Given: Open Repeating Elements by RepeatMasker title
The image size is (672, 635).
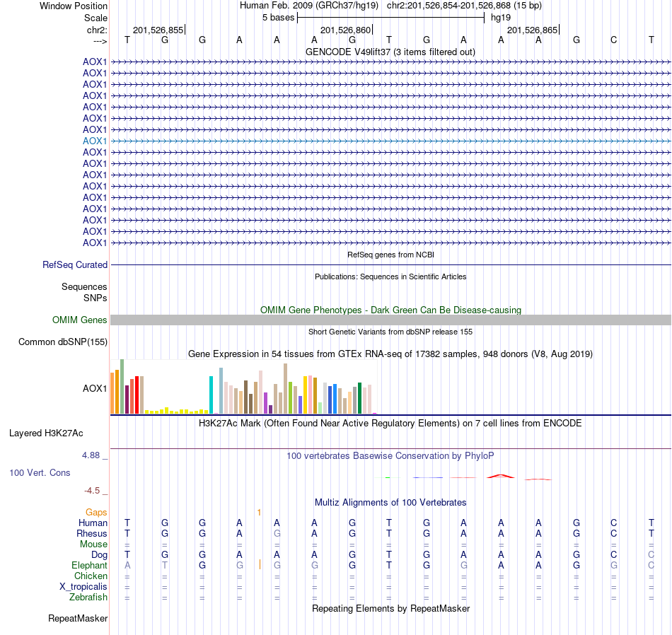Looking at the screenshot, I should click(x=390, y=608).
